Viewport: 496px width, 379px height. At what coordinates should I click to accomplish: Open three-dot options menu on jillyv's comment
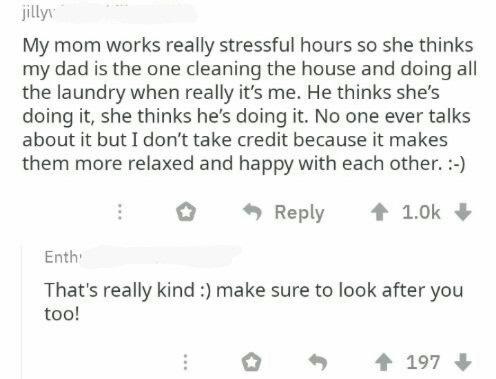(120, 212)
